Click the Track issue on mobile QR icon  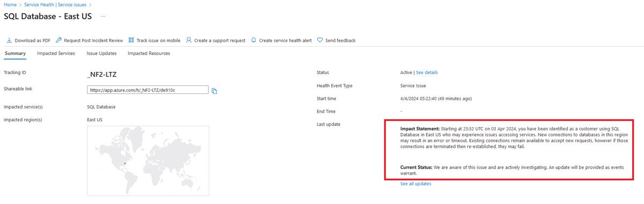[x=131, y=40]
